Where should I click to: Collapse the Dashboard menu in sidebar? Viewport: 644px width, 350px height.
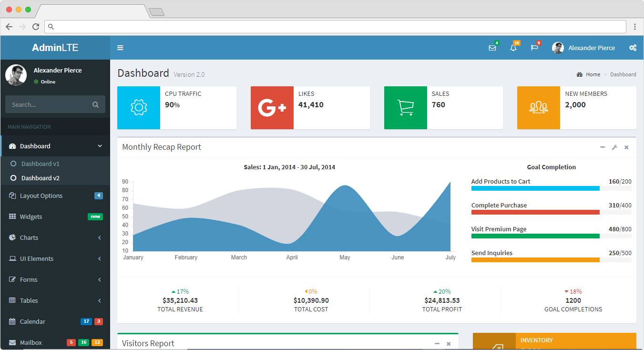pyautogui.click(x=55, y=146)
